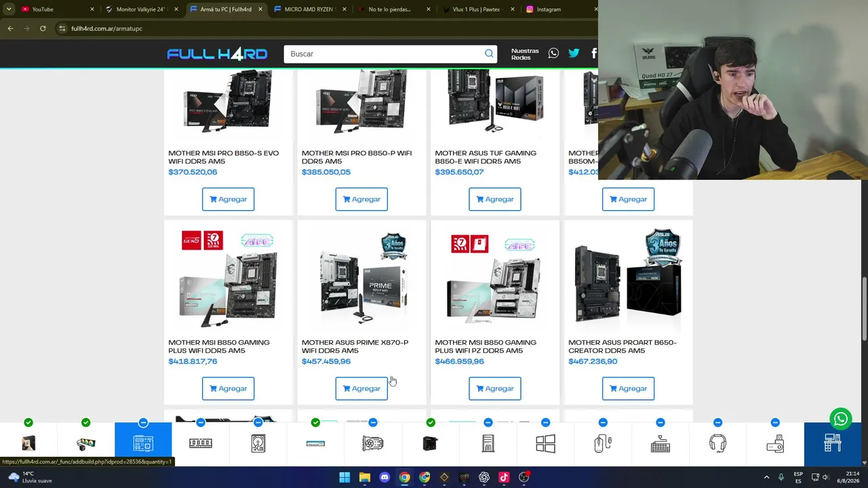868x488 pixels.
Task: Select the headset step icon
Action: (x=717, y=443)
